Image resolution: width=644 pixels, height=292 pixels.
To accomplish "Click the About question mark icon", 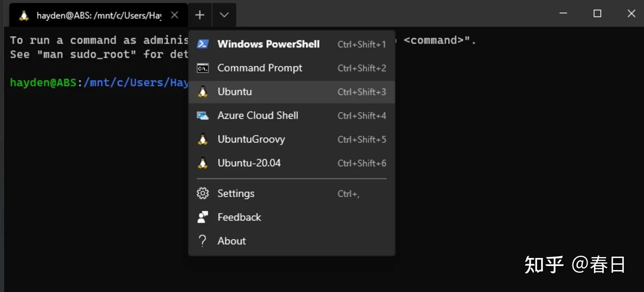I will click(203, 240).
